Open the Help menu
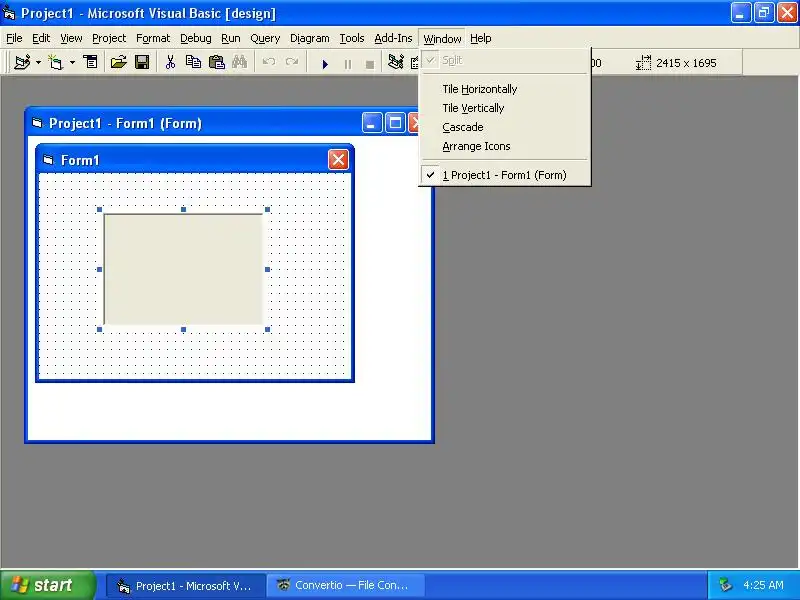Image resolution: width=800 pixels, height=600 pixels. tap(481, 38)
